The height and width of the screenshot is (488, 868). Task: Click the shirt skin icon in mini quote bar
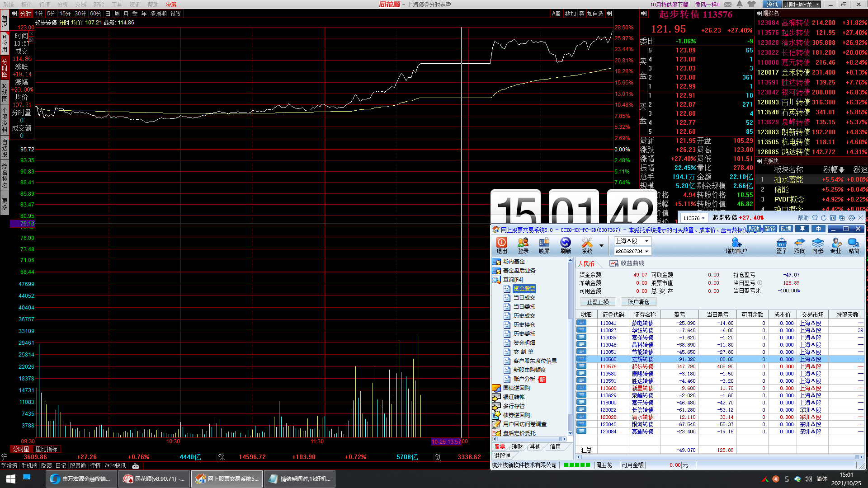[x=815, y=218]
